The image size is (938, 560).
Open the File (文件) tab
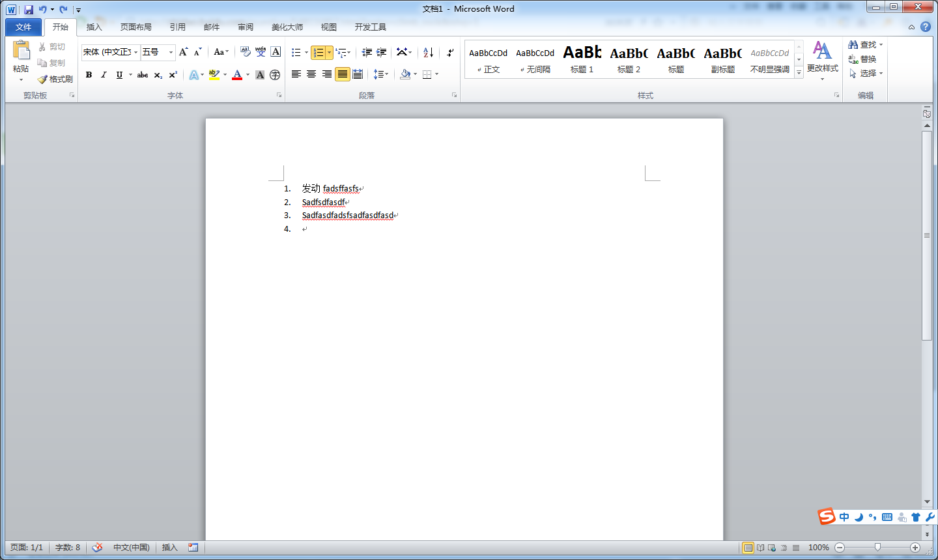coord(23,27)
